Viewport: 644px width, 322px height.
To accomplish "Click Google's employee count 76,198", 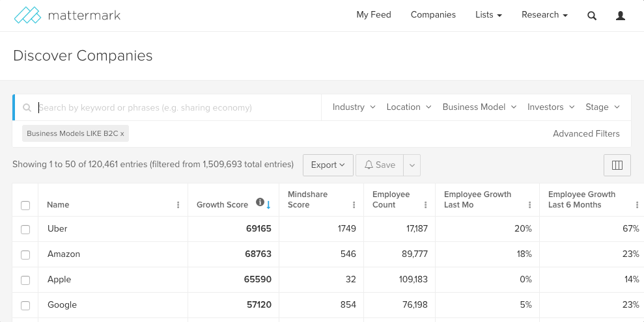I will [x=415, y=305].
